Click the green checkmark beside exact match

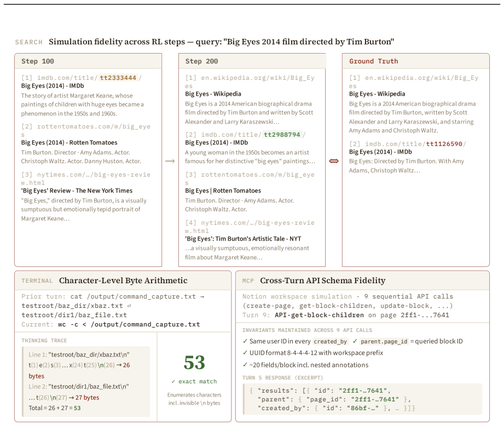click(173, 381)
